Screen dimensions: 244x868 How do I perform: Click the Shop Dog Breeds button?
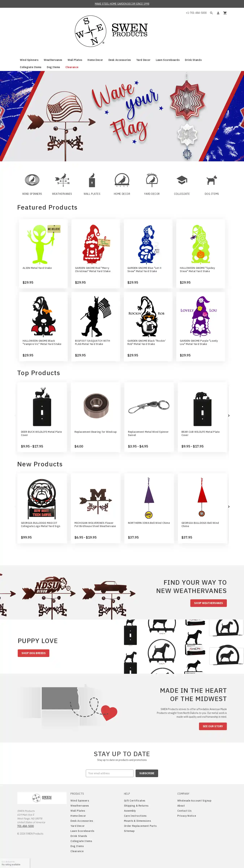[x=33, y=653]
